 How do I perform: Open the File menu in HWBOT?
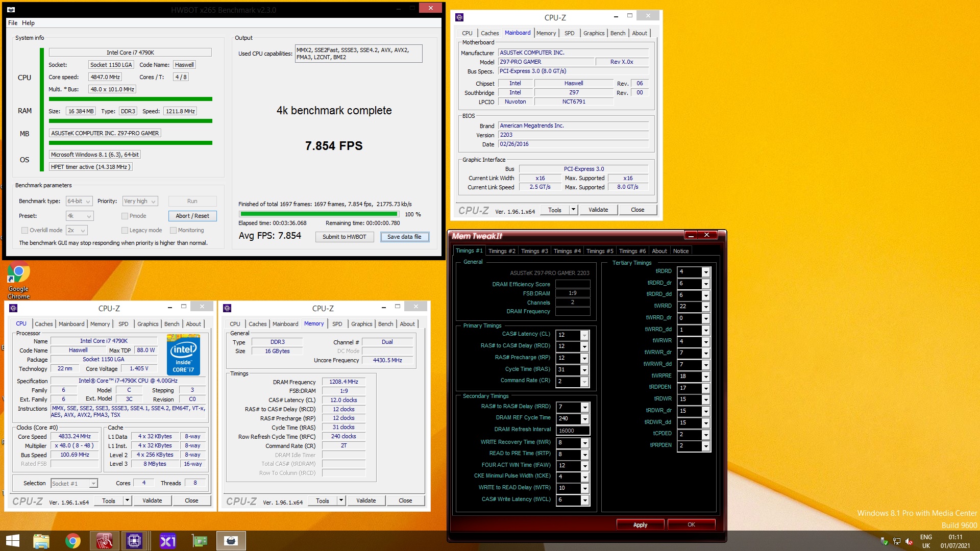pos(13,23)
